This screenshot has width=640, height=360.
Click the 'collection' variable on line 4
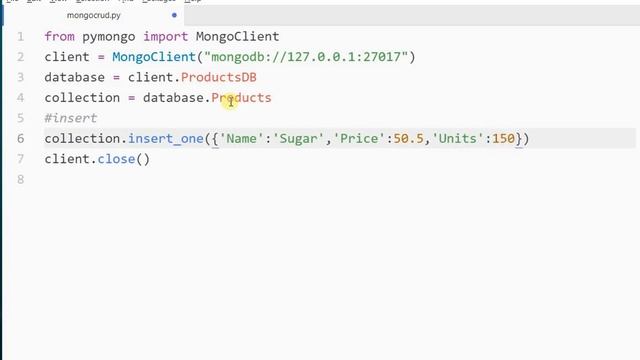[x=82, y=98]
